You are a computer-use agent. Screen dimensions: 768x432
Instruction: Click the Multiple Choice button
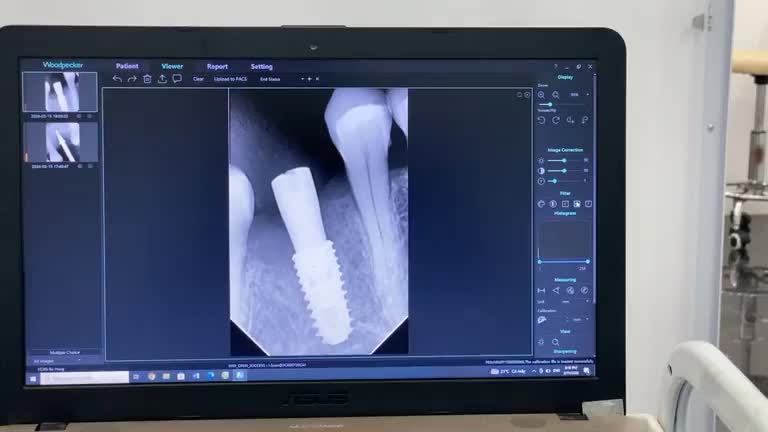[65, 353]
